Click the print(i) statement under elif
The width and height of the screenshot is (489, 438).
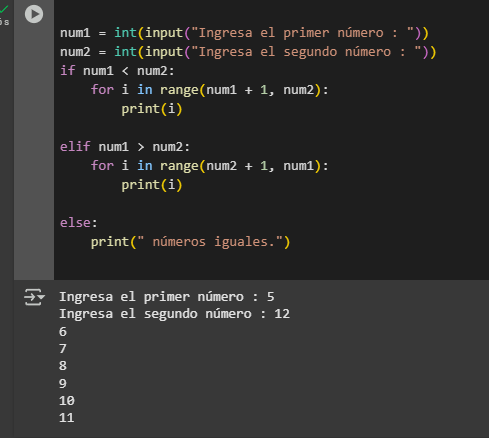point(152,185)
